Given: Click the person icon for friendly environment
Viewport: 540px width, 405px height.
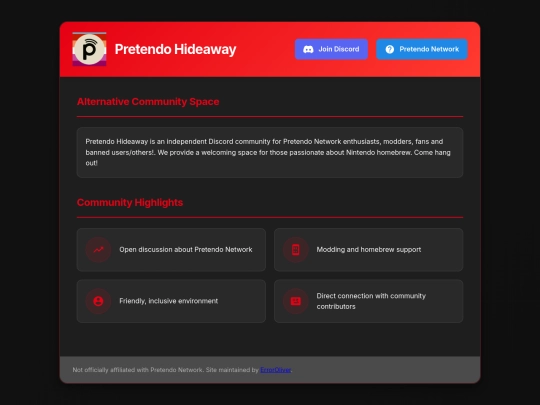Looking at the screenshot, I should click(98, 301).
